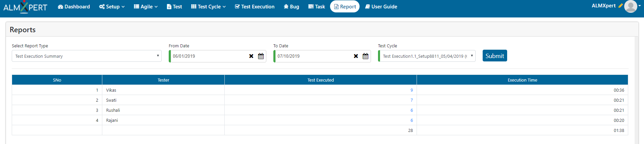Click the ALMXPERT logo
Image resolution: width=644 pixels, height=144 pixels.
pos(25,7)
